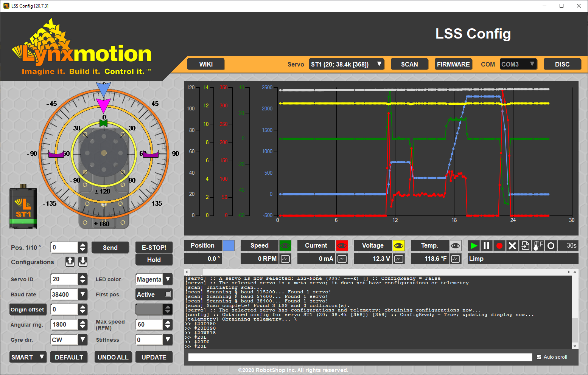Open Voltage graph settings icon next to 12.3 V
The width and height of the screenshot is (588, 375).
[399, 259]
